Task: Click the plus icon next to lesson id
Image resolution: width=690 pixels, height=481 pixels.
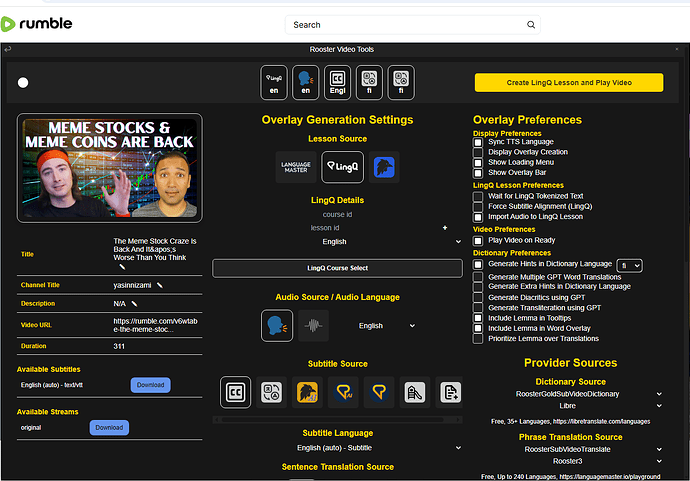Action: point(445,228)
